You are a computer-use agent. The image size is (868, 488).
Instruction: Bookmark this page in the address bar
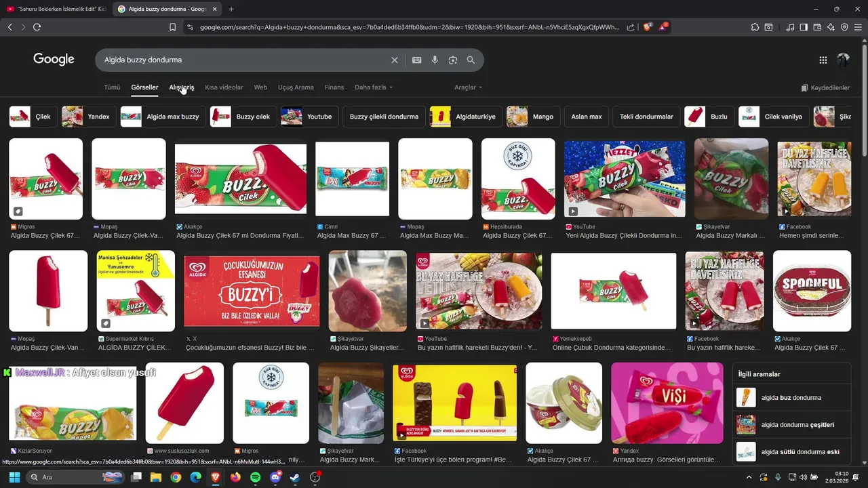tap(172, 27)
